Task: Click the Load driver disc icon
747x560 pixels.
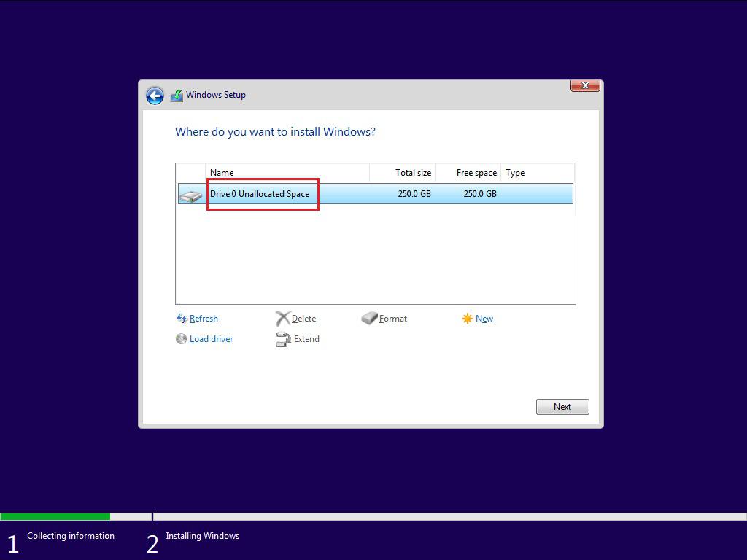Action: tap(181, 338)
